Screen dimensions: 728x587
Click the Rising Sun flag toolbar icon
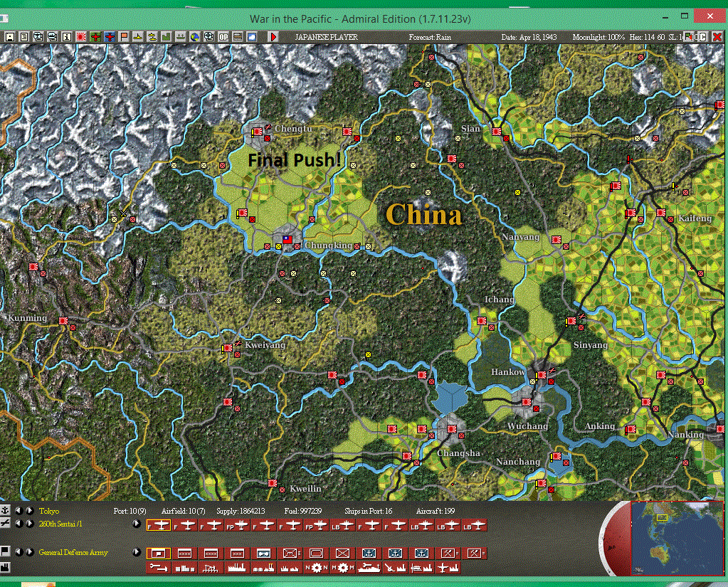pyautogui.click(x=81, y=37)
